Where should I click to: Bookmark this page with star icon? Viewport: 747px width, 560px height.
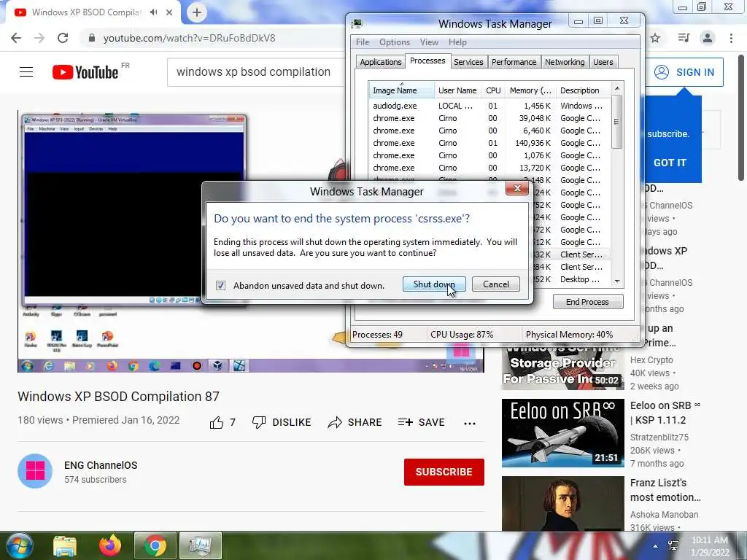tap(656, 38)
